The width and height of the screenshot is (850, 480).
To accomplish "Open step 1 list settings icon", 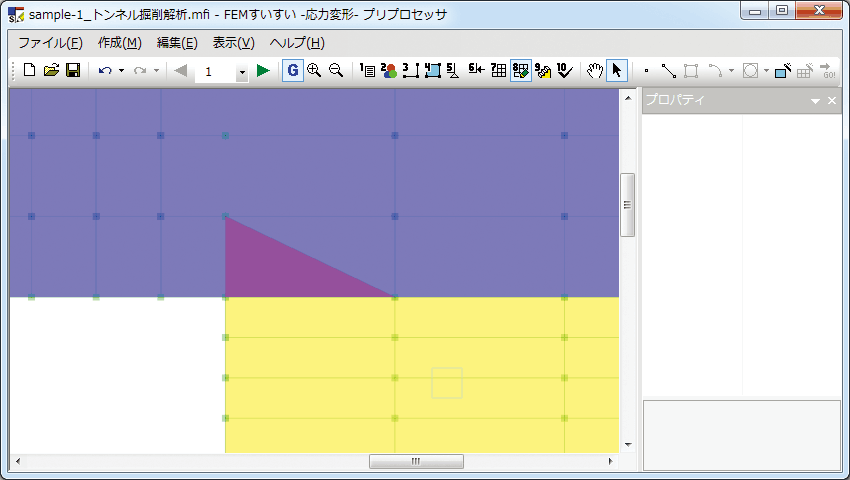I will (368, 71).
